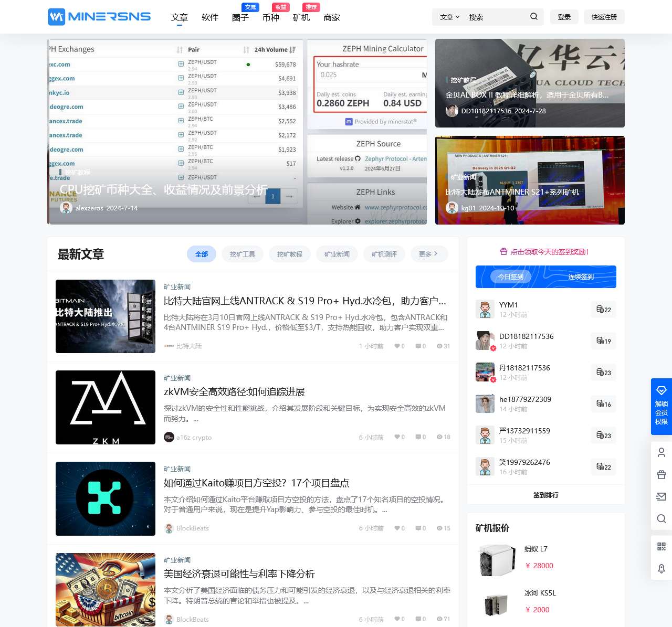The height and width of the screenshot is (627, 672).
Task: Click the 快速注册 button
Action: [604, 17]
